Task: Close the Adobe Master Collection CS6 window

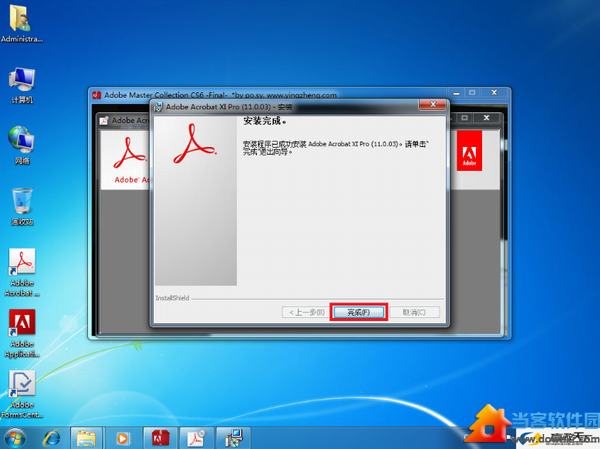Action: click(494, 93)
